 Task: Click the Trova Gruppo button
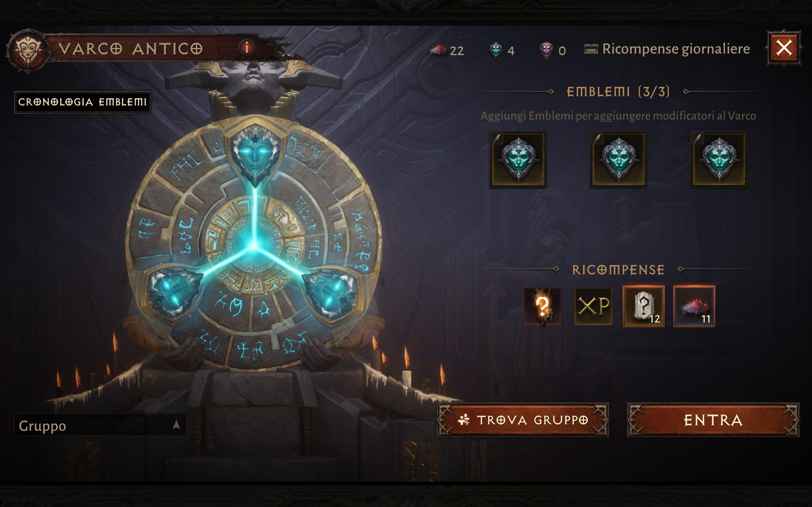pos(523,420)
